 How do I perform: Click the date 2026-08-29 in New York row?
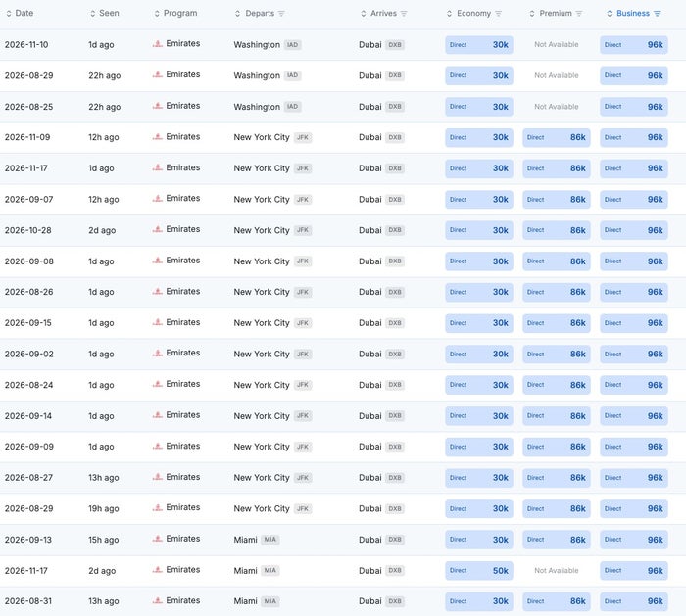click(x=28, y=508)
